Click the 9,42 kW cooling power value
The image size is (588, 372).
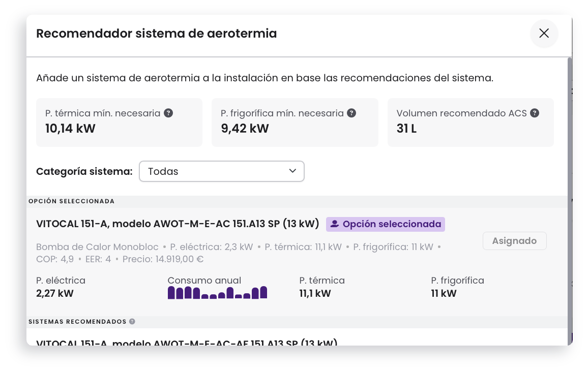245,129
